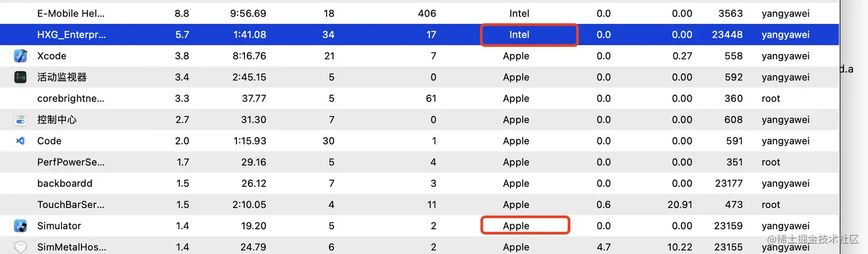Click the blue VS Code icon
Image resolution: width=868 pixels, height=254 pixels.
click(x=20, y=141)
